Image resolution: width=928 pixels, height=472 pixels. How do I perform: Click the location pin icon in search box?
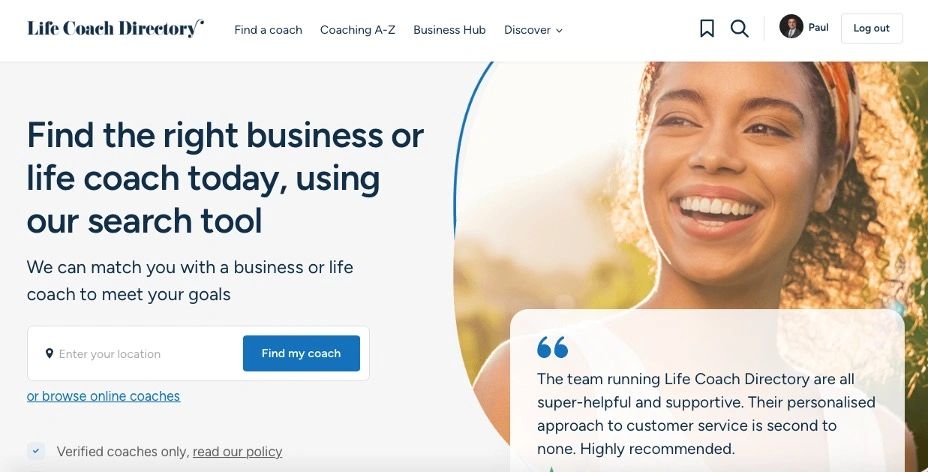[49, 353]
